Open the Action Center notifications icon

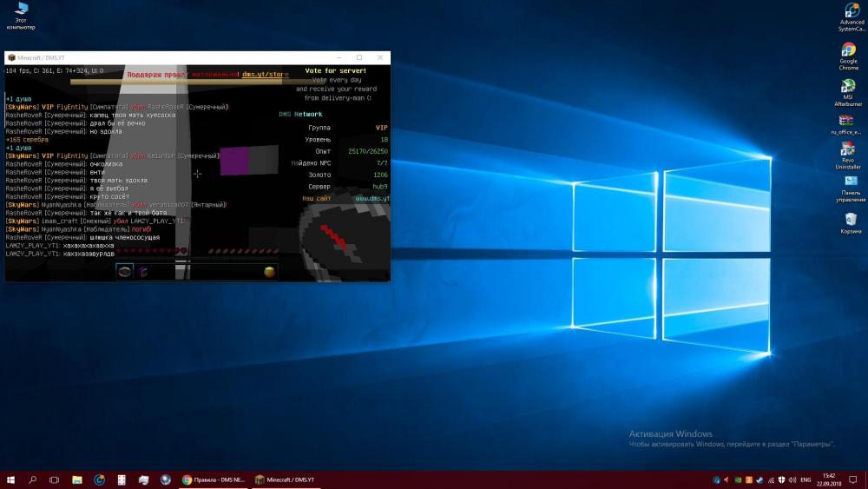pos(853,479)
